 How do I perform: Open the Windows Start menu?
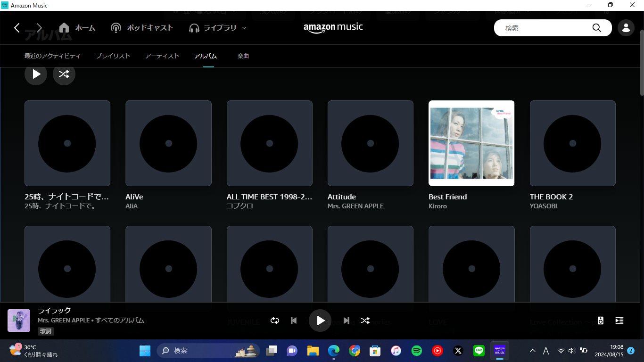(x=145, y=351)
